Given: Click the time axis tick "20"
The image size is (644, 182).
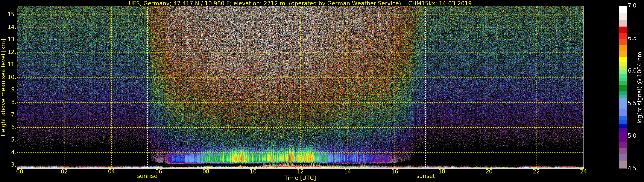Looking at the screenshot, I should click(x=489, y=171).
